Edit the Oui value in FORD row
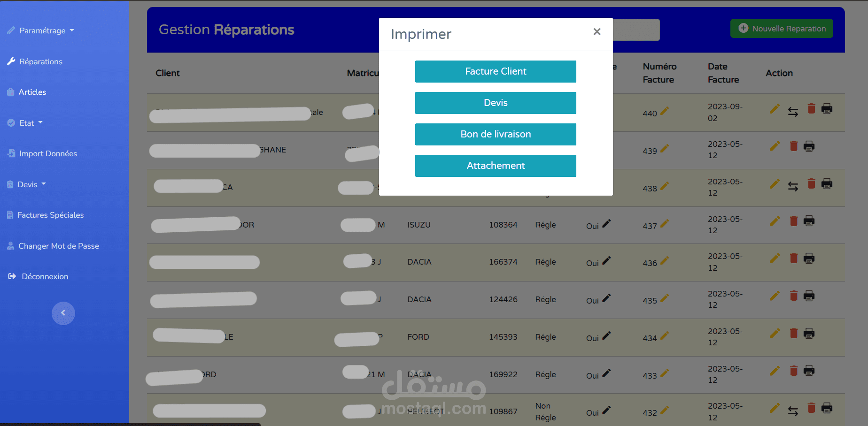The image size is (868, 426). pyautogui.click(x=606, y=336)
